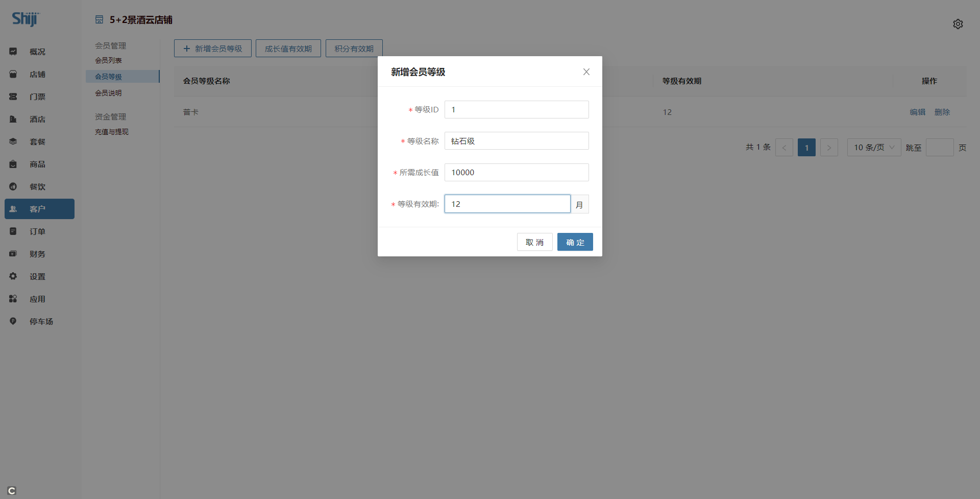Click the 5+2景酒云店铺 store title

click(x=141, y=20)
